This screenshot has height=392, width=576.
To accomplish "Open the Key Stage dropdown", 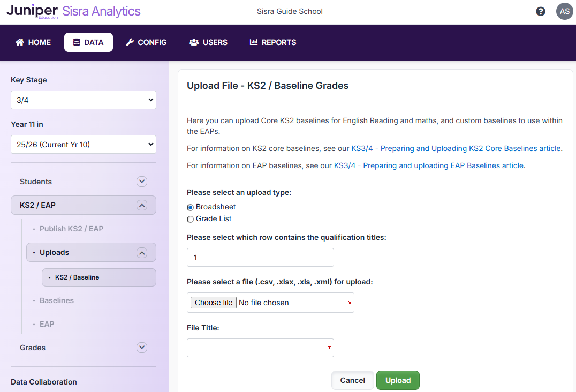I will [x=84, y=100].
